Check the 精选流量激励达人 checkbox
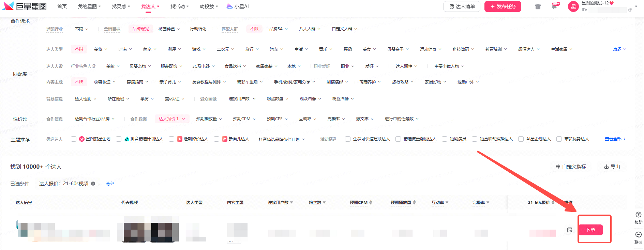This screenshot has width=644, height=250. point(398,139)
